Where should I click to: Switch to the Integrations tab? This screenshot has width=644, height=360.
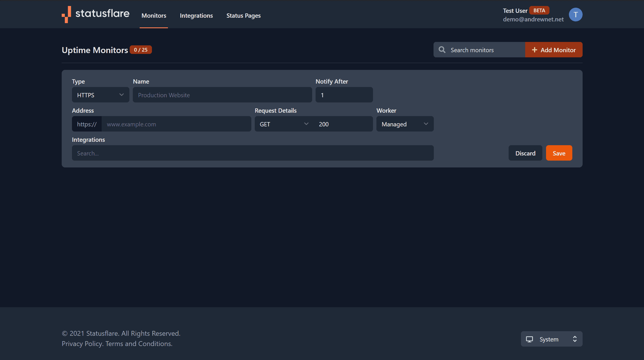point(196,16)
